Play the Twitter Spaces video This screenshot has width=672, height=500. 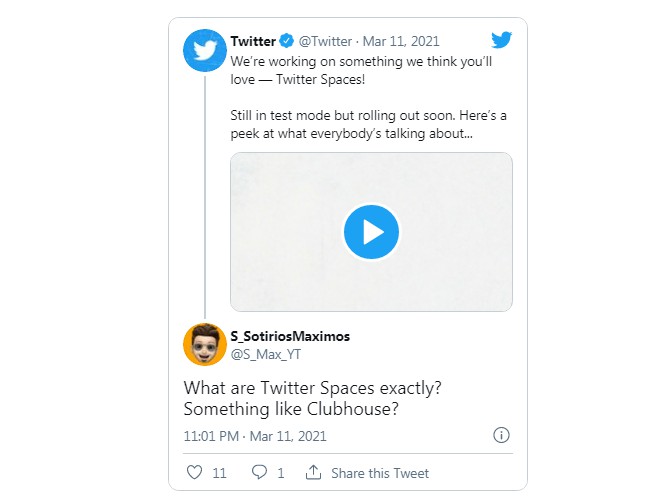371,232
